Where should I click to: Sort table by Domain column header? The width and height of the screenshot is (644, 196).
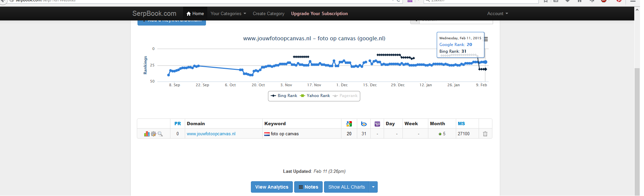[x=196, y=124]
